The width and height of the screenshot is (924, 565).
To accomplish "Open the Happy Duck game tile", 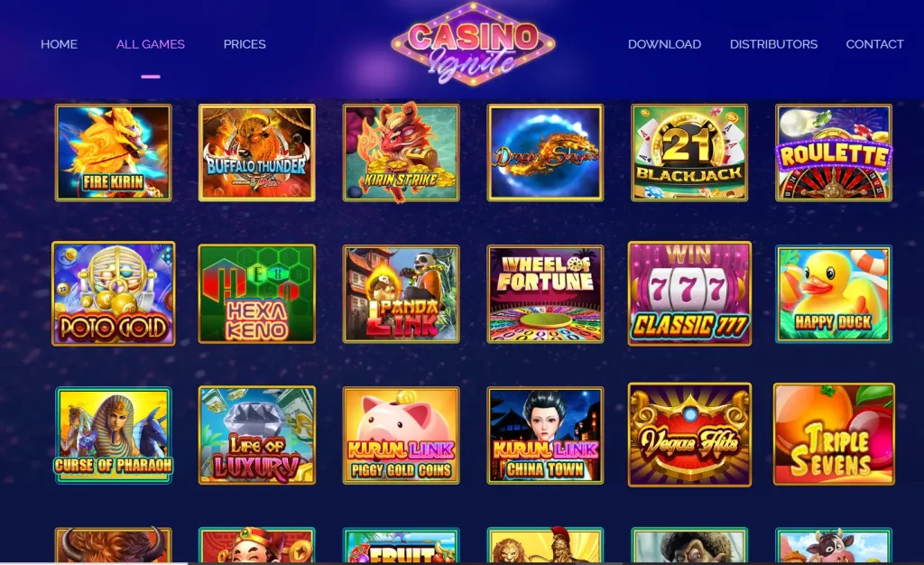I will point(834,294).
